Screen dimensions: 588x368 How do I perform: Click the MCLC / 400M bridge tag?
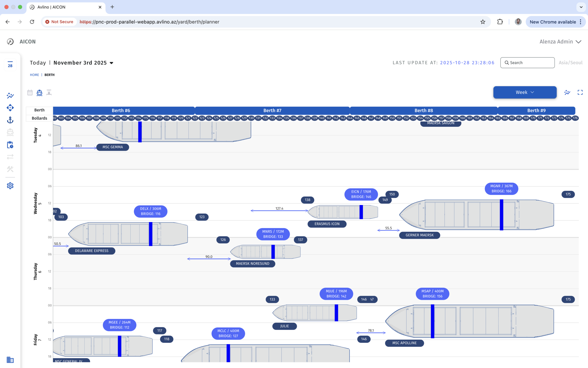point(228,333)
